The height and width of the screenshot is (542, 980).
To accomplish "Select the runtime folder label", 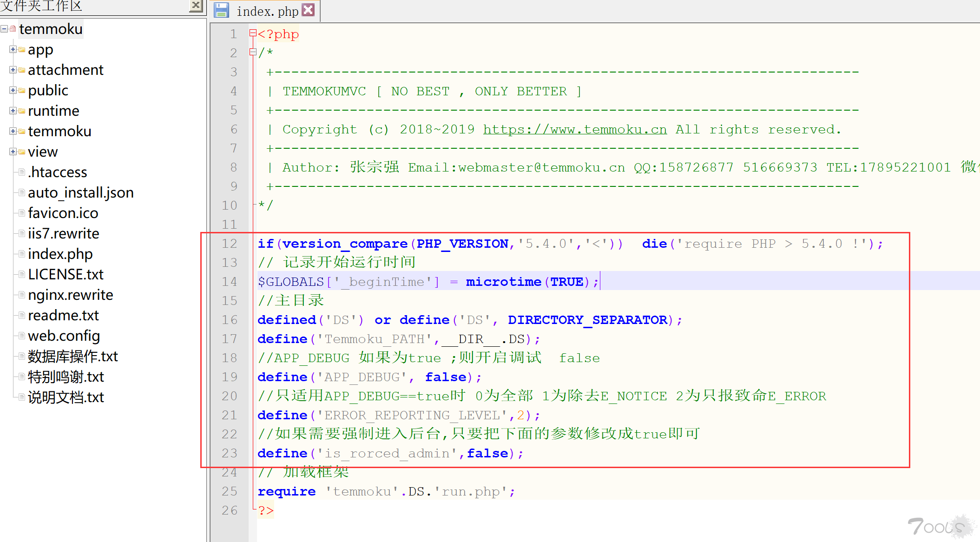I will (x=53, y=111).
